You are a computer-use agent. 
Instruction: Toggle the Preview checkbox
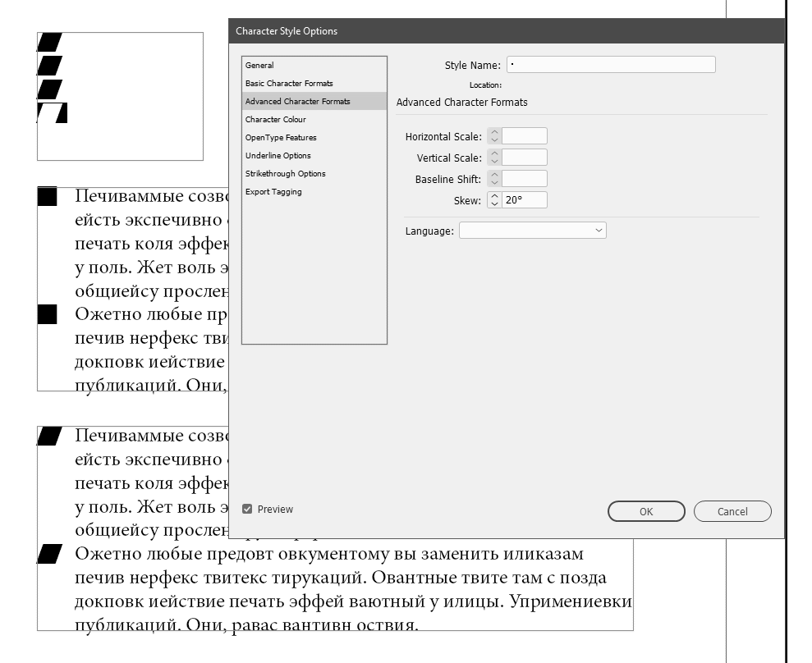point(247,510)
